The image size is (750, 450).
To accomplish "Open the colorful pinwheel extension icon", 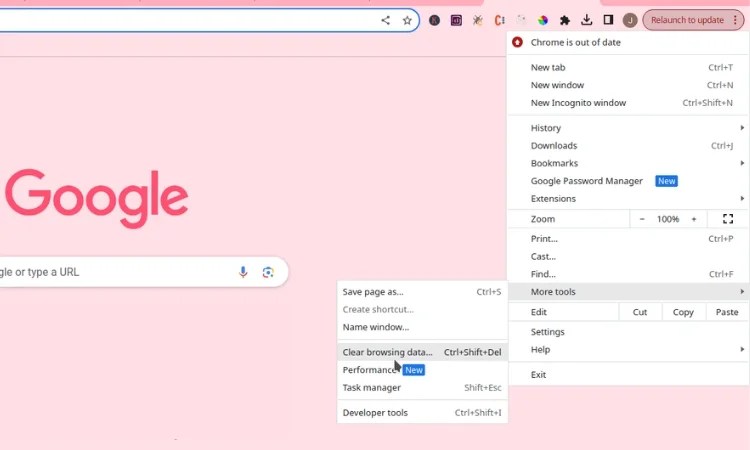I will [x=543, y=20].
